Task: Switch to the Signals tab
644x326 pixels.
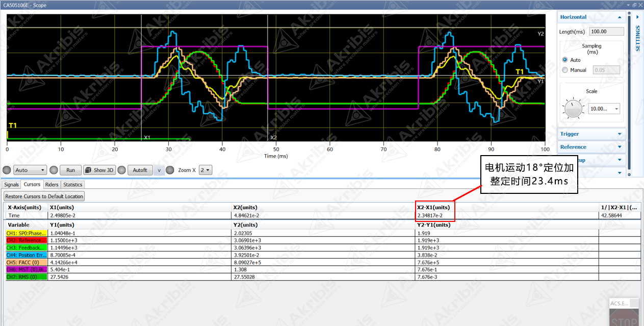Action: pos(11,185)
